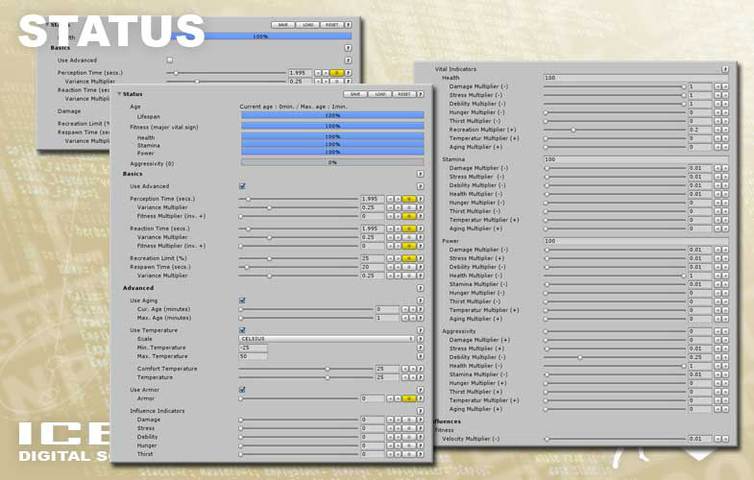Click the RESET button in Status header

[403, 94]
